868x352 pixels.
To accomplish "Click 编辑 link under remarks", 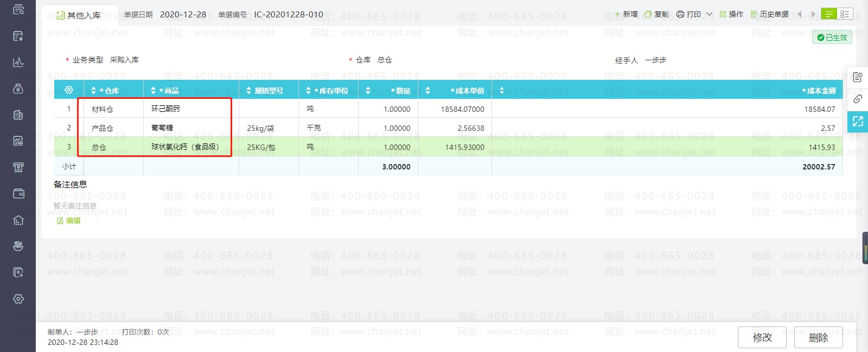I will [x=69, y=221].
